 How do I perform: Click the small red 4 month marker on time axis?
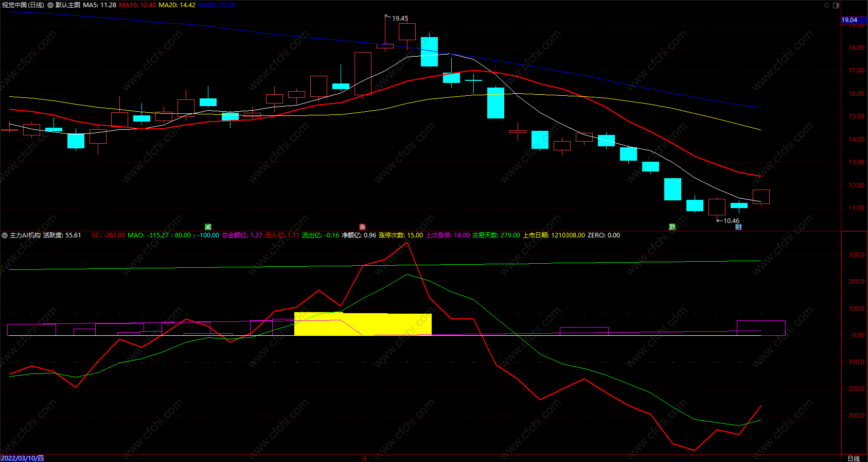point(364,458)
